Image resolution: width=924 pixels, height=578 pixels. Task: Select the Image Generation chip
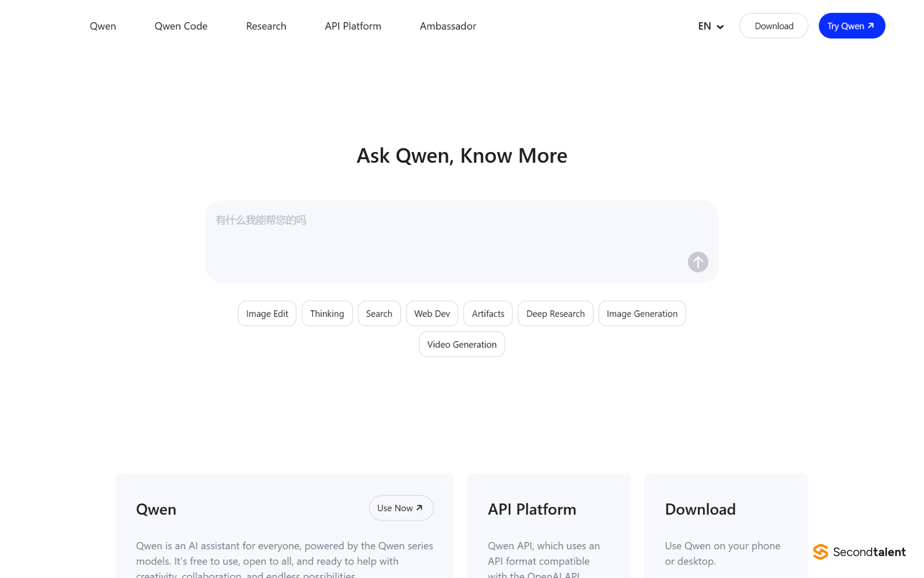tap(642, 313)
